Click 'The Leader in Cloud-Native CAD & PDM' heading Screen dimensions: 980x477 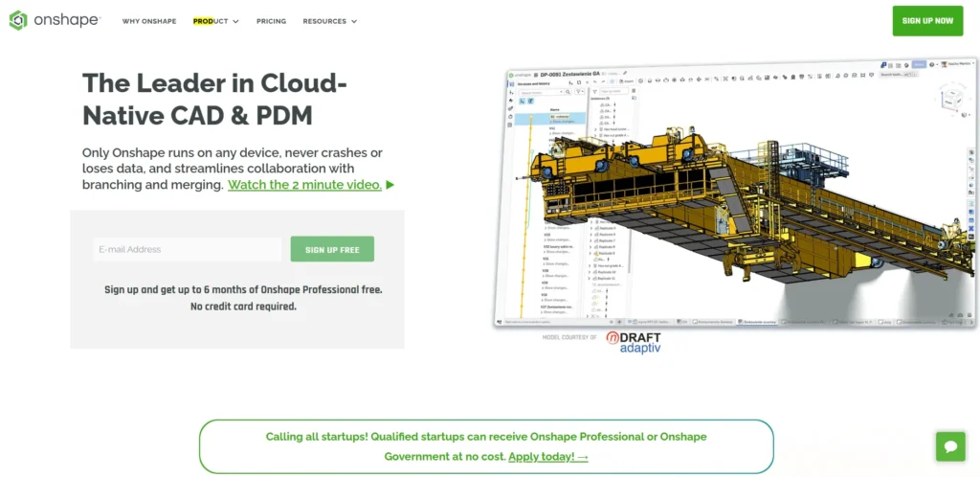point(214,99)
